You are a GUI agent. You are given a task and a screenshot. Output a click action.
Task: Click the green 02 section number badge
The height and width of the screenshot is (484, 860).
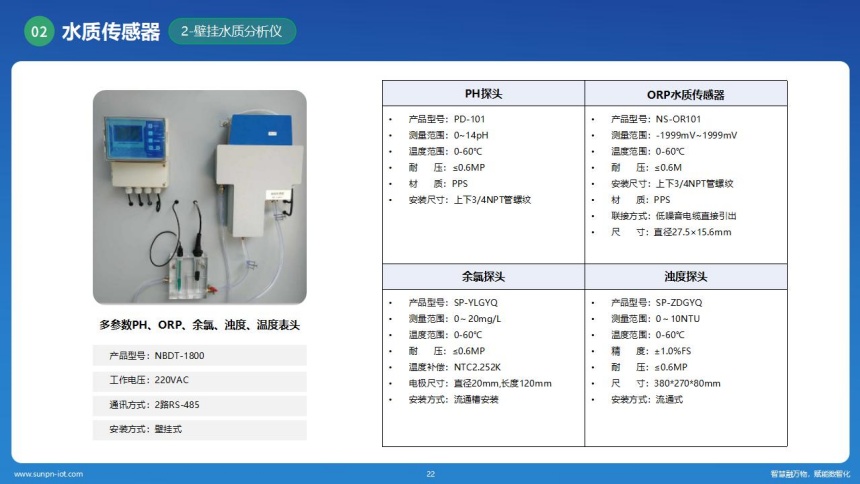(x=39, y=31)
